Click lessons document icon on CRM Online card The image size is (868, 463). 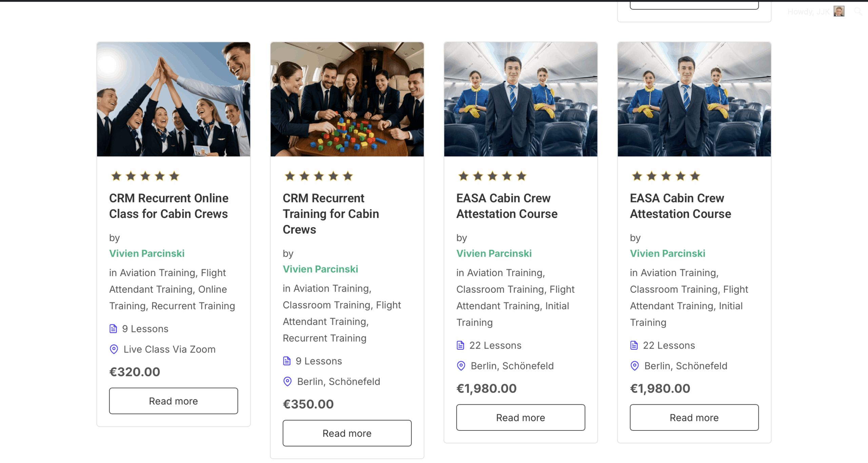coord(113,329)
